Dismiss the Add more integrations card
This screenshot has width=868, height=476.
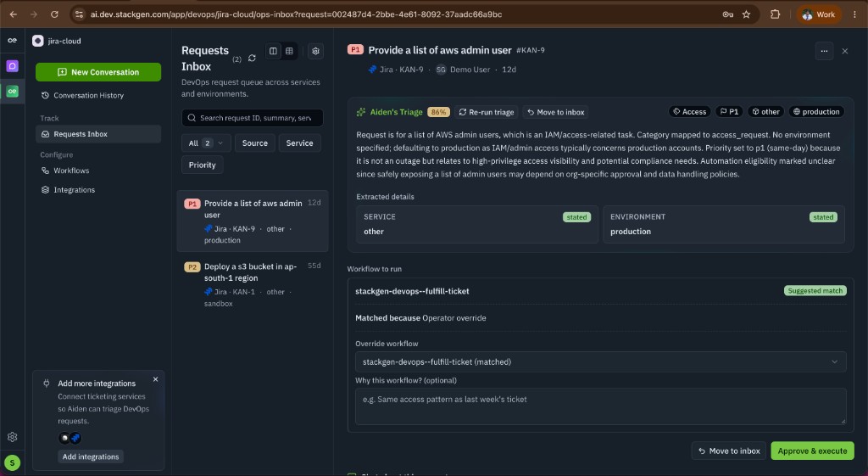point(156,379)
